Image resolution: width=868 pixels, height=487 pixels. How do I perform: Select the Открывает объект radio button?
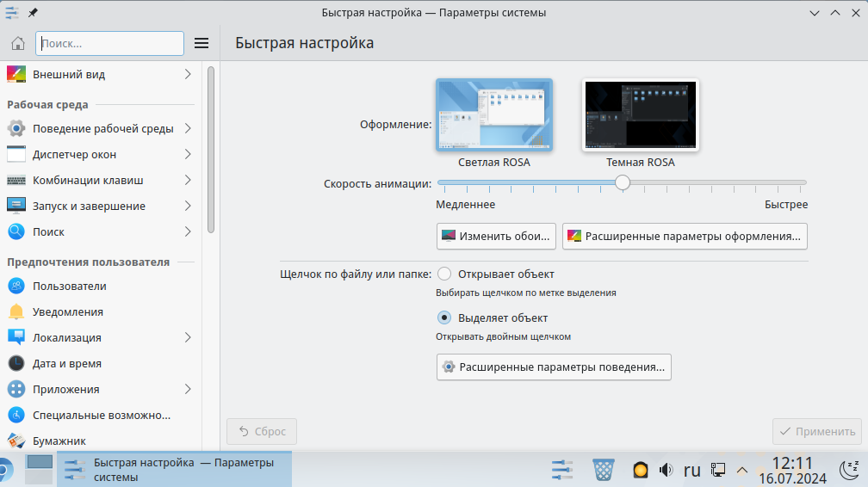pos(444,274)
